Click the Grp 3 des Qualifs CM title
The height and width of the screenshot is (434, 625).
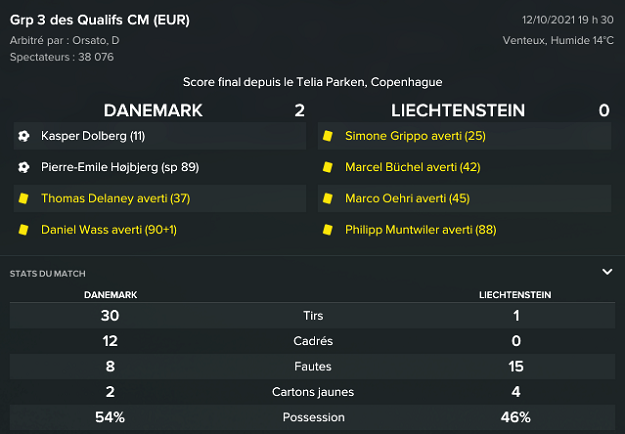(x=100, y=20)
